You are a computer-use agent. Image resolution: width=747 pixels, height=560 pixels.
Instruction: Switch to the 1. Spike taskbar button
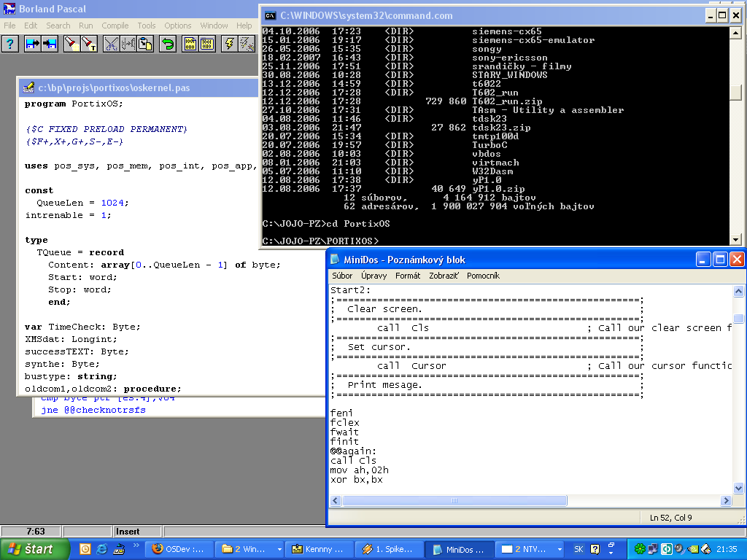click(x=390, y=549)
